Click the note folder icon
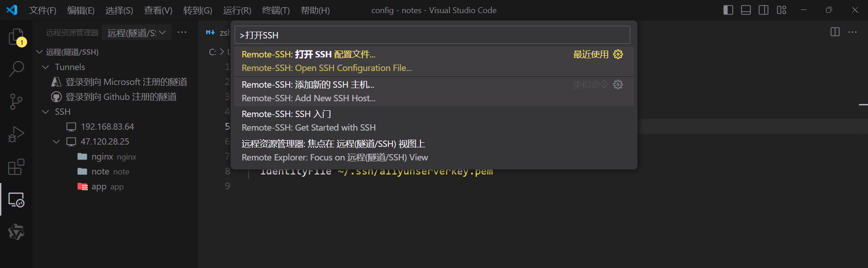 click(82, 171)
